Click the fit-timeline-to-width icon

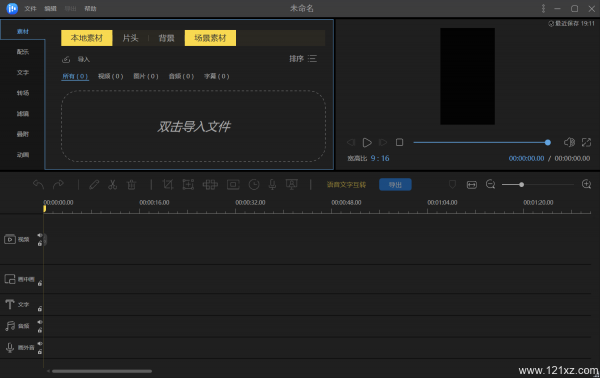tap(472, 184)
